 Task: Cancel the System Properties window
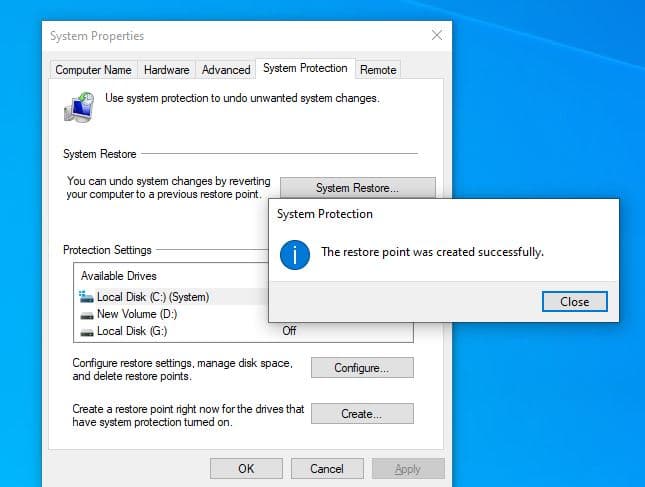[x=327, y=468]
